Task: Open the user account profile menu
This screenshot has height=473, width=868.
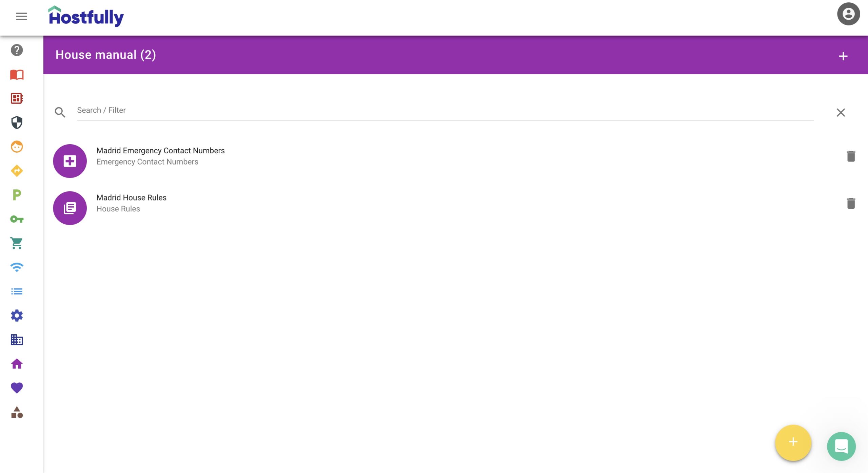Action: 848,14
